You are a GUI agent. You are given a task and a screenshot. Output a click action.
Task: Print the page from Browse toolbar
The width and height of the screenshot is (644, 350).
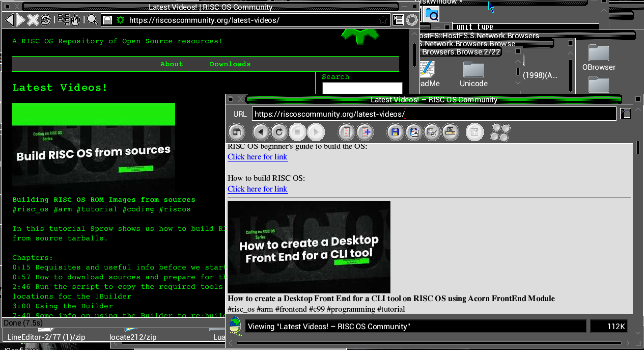[x=450, y=132]
